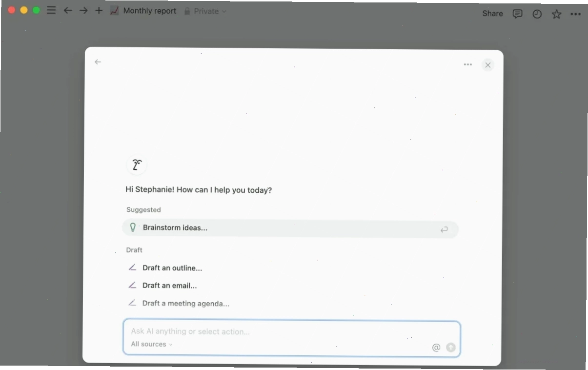
Task: Close the AI dialog
Action: click(x=487, y=65)
